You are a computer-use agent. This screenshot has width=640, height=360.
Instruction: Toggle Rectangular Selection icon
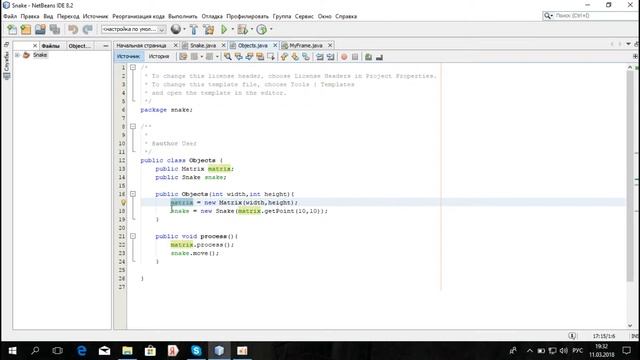(x=271, y=57)
